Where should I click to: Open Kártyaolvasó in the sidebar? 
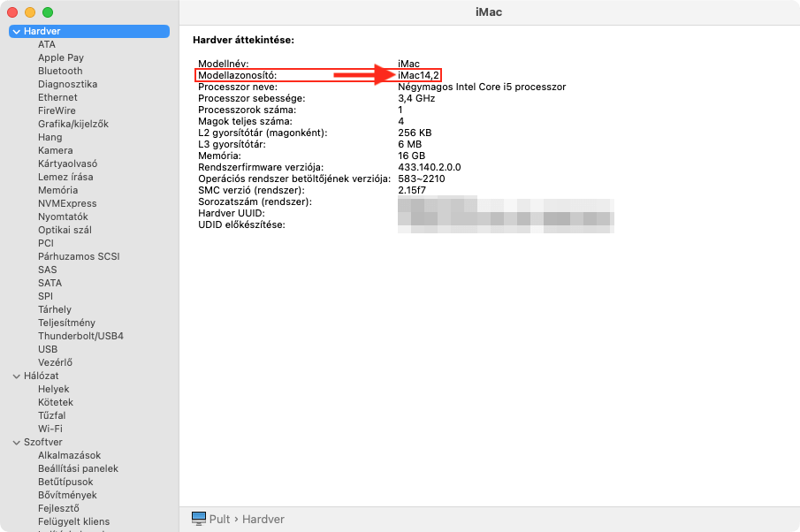[67, 163]
